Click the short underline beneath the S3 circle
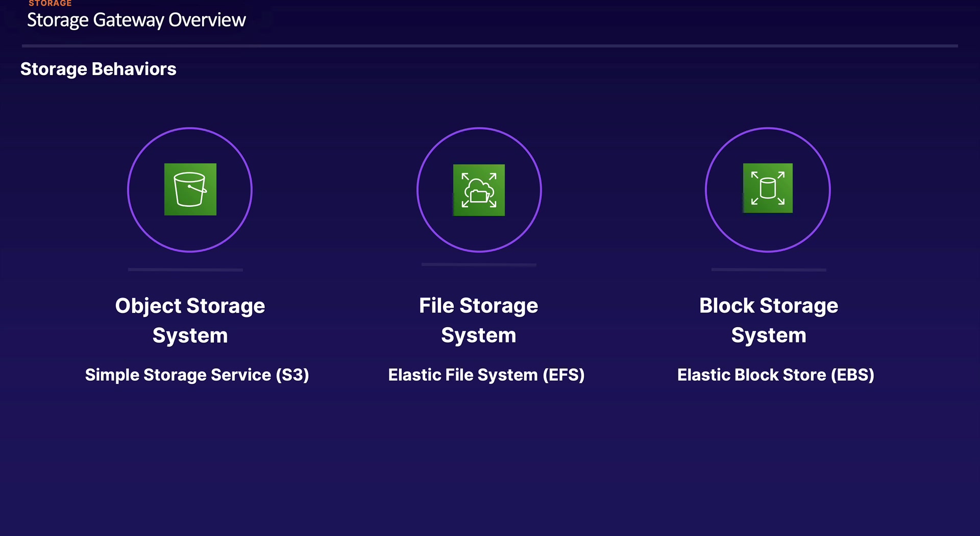This screenshot has width=980, height=536. coord(185,270)
